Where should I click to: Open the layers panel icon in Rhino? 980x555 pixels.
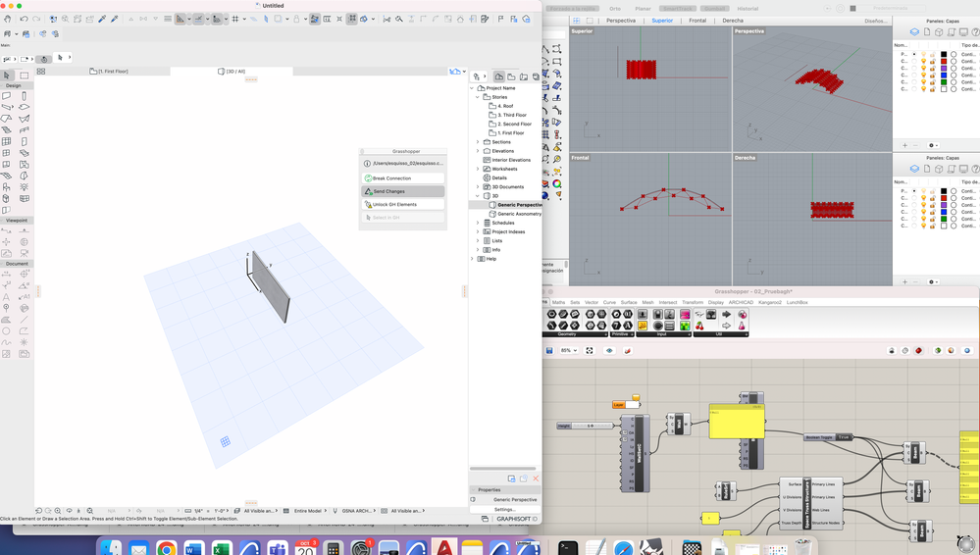coord(914,31)
